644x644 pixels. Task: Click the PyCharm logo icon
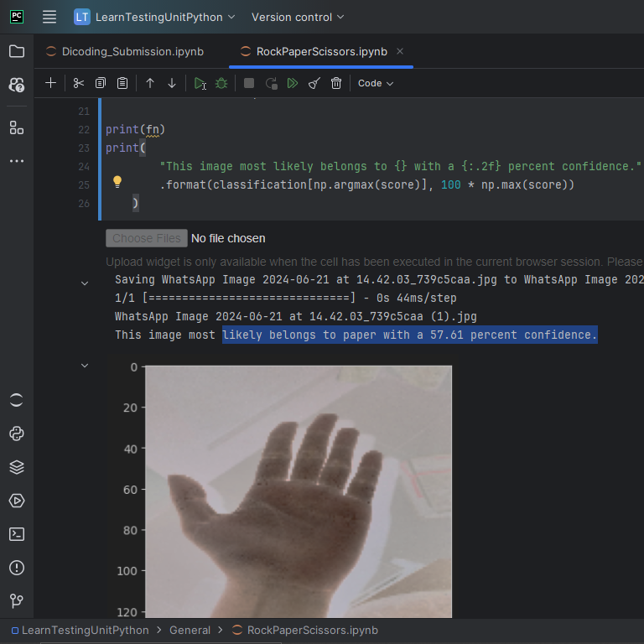point(17,17)
